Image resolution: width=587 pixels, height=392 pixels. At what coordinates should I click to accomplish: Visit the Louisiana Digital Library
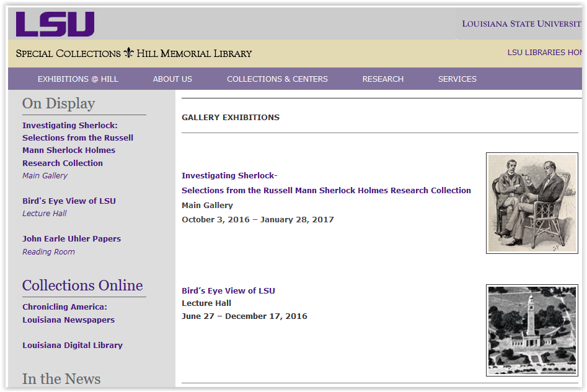pyautogui.click(x=73, y=345)
